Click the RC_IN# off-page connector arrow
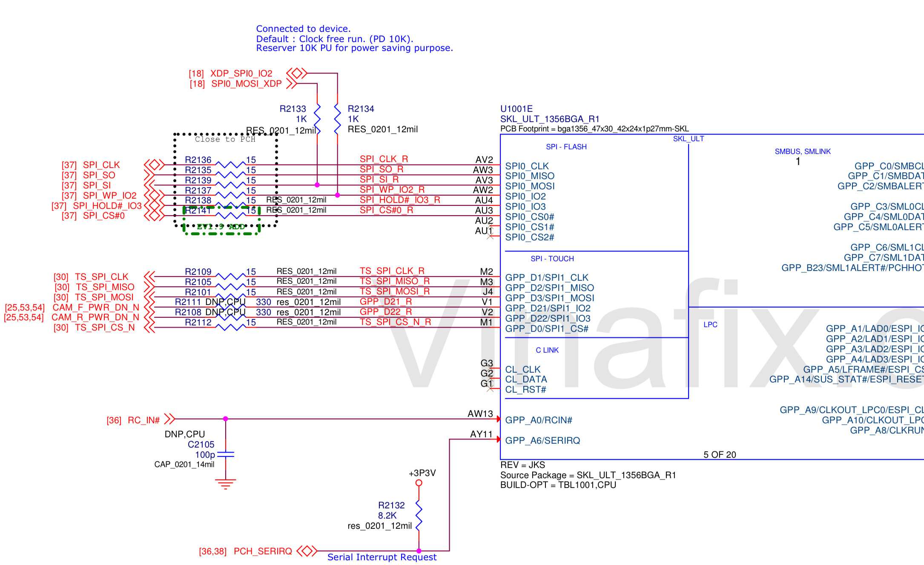This screenshot has height=565, width=924. point(169,419)
